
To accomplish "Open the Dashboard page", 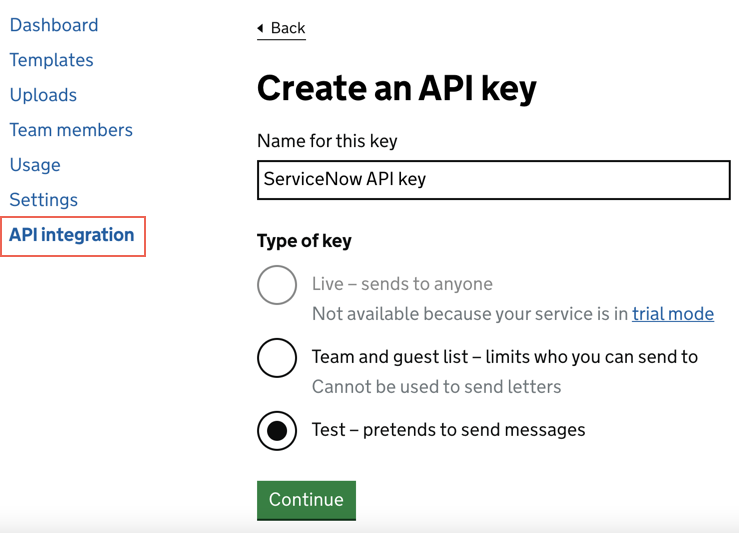I will pos(54,25).
